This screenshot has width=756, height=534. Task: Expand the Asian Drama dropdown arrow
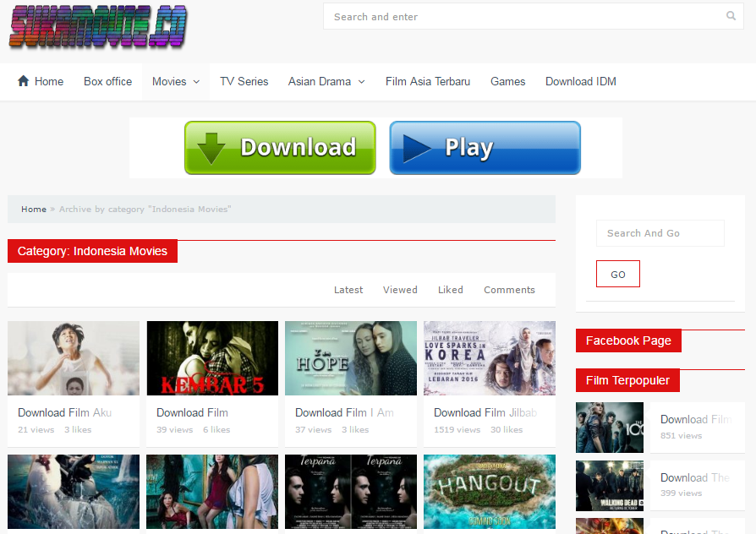361,82
